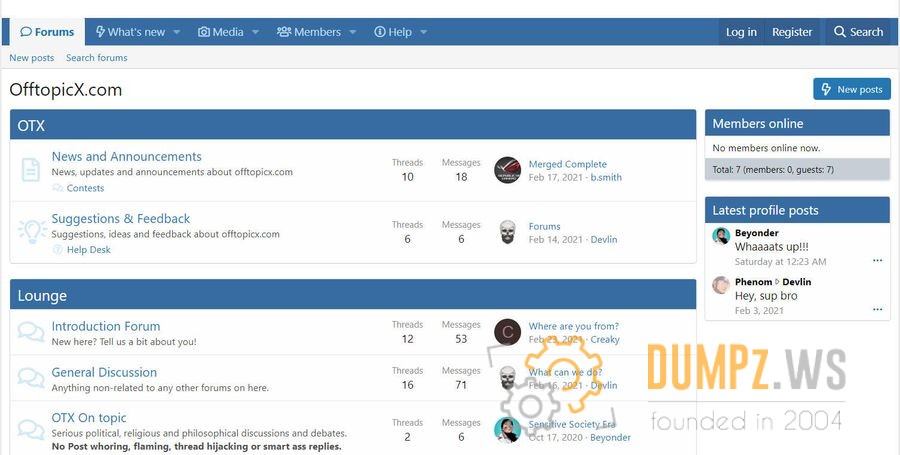Open the Search box in the header
Screen dimensions: 900x455
click(858, 32)
